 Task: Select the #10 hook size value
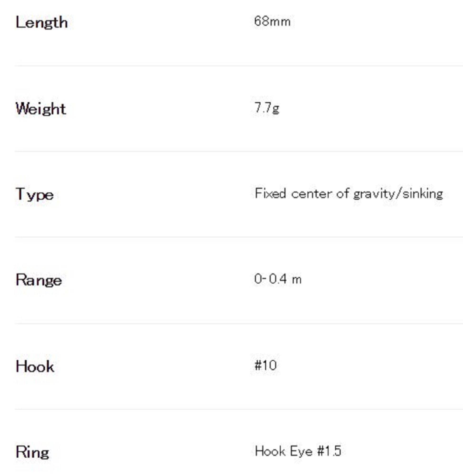point(265,365)
